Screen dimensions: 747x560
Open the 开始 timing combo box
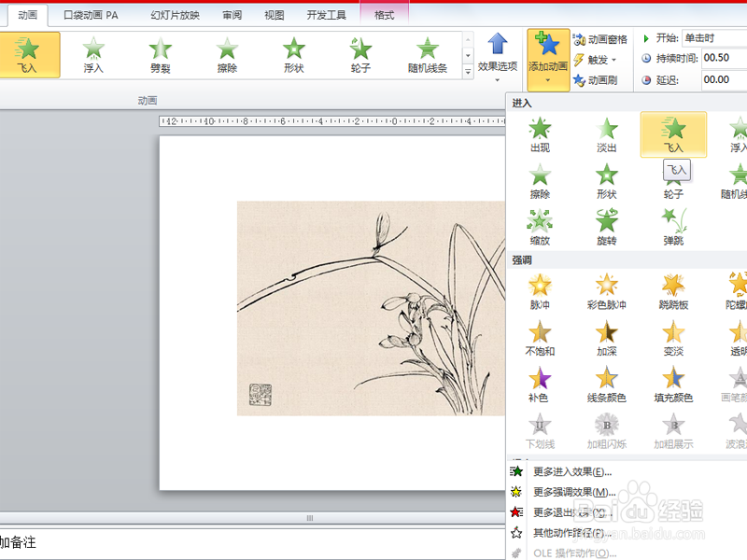[714, 38]
